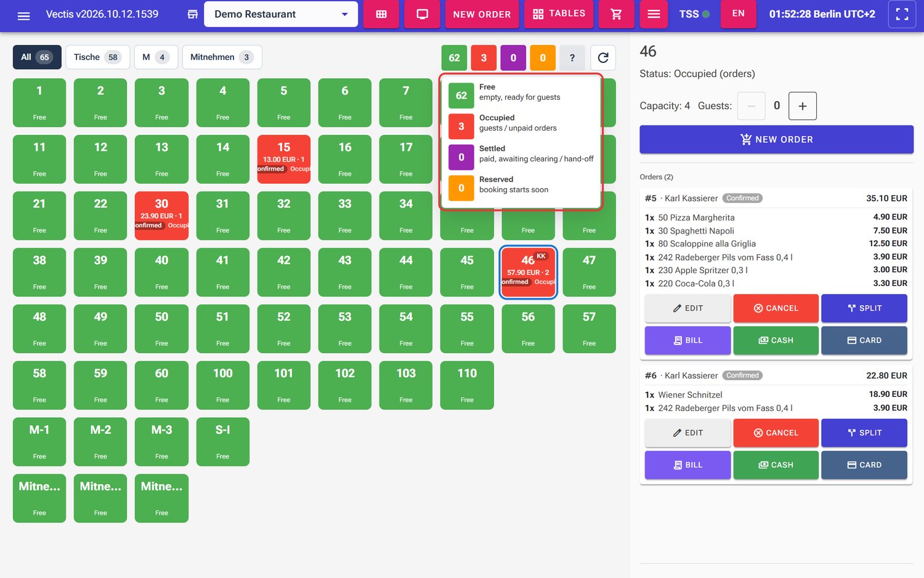
Task: Check the TSS status indicator
Action: 694,14
